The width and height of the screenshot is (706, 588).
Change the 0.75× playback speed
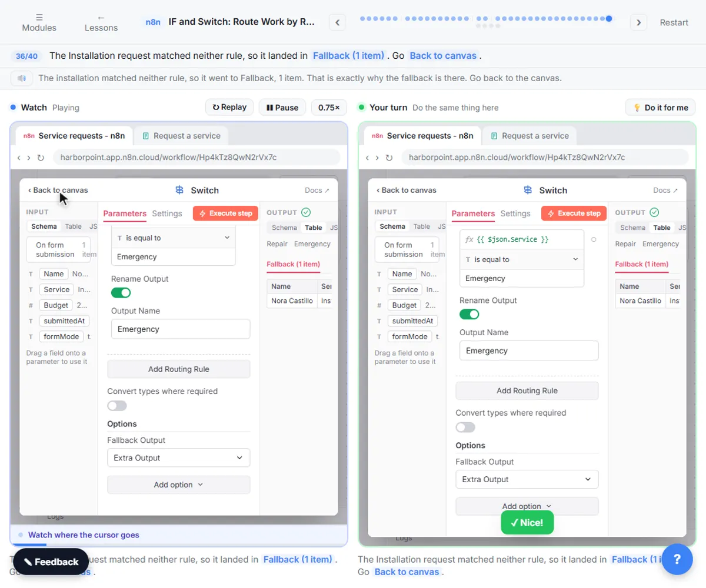point(329,108)
